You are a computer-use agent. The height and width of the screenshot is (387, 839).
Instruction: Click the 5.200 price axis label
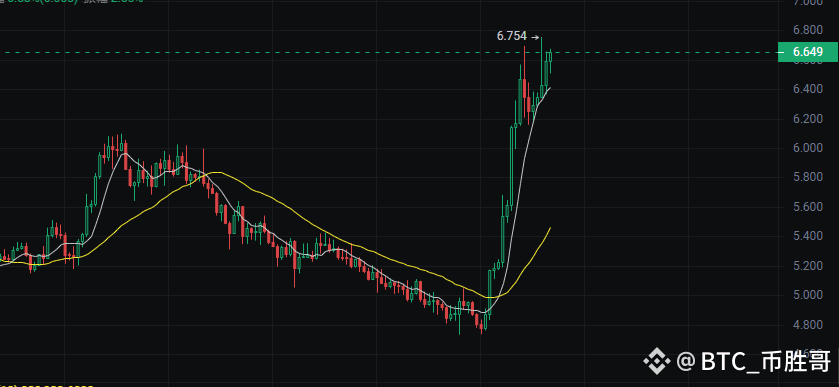click(808, 266)
